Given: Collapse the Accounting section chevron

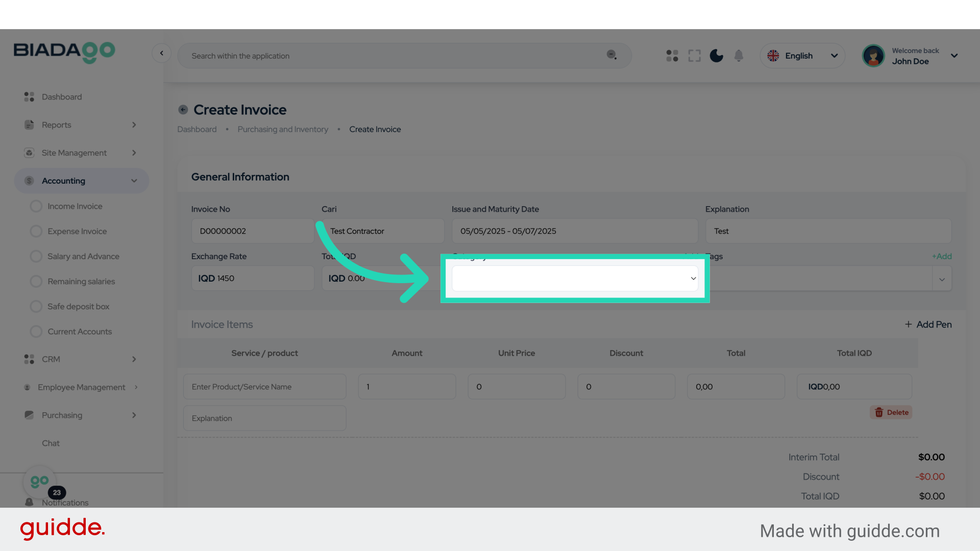Looking at the screenshot, I should (x=134, y=181).
